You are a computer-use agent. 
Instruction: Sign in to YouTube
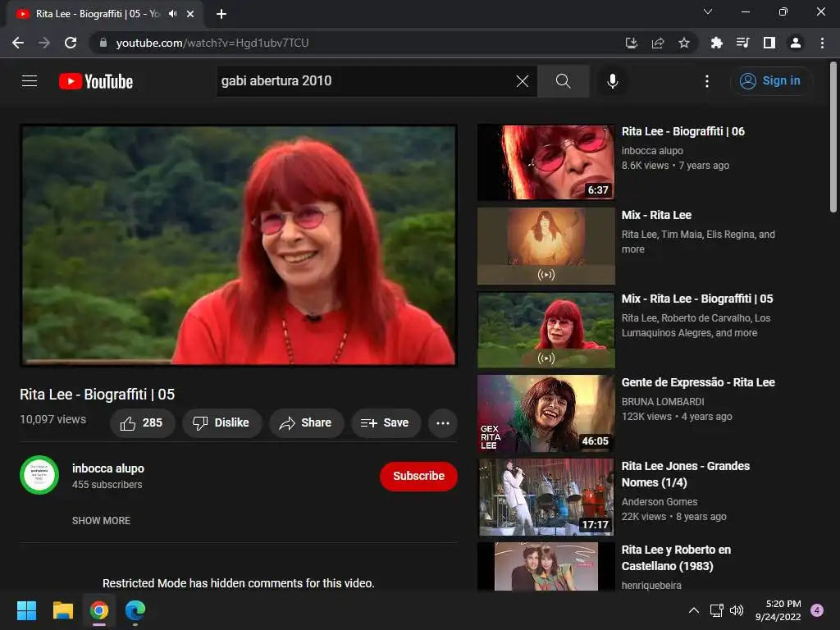(x=771, y=81)
